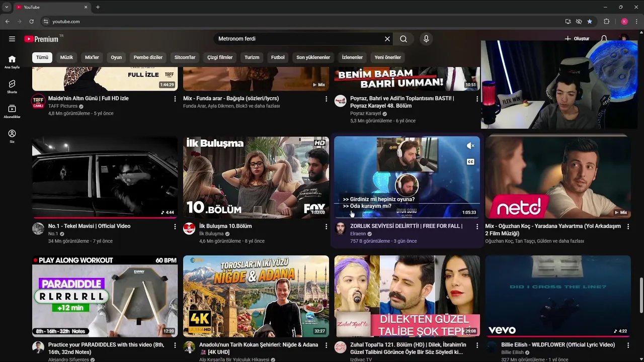644x362 pixels.
Task: Open more options for Mix - Funda arar
Action: (x=326, y=99)
